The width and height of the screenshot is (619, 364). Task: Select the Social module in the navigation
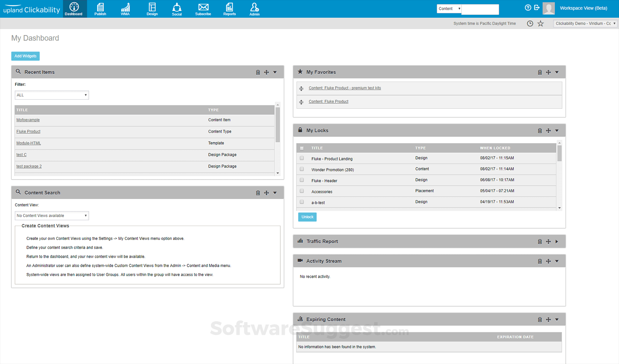click(177, 9)
